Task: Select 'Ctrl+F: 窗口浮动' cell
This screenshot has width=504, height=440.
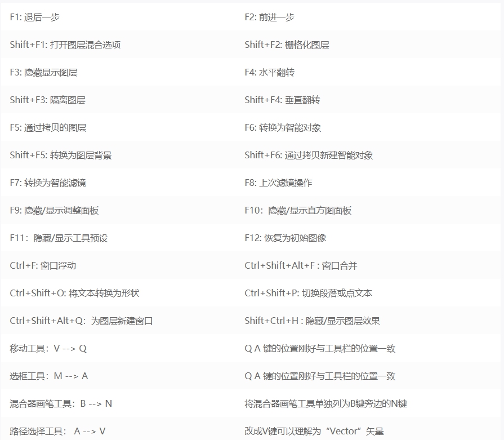Action: 43,266
